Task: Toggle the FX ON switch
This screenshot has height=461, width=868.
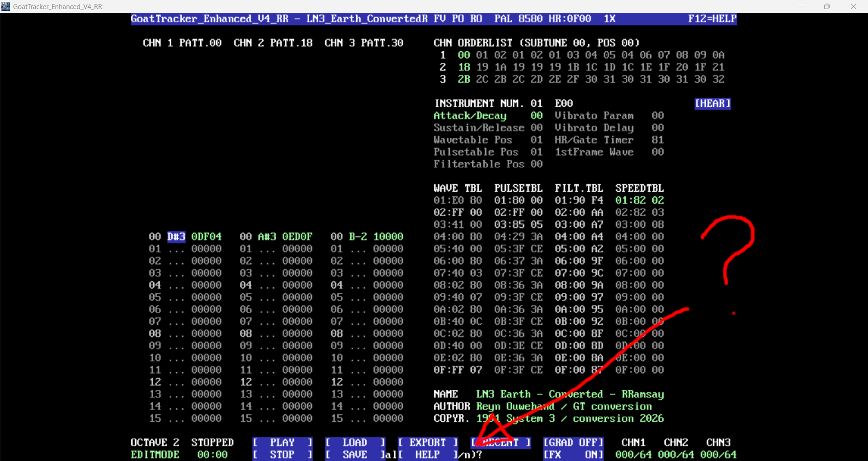Action: coord(573,455)
